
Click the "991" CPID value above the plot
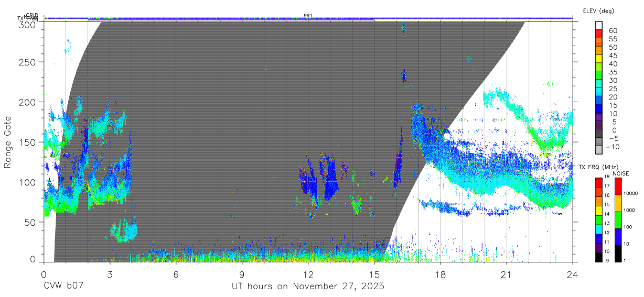pyautogui.click(x=308, y=15)
